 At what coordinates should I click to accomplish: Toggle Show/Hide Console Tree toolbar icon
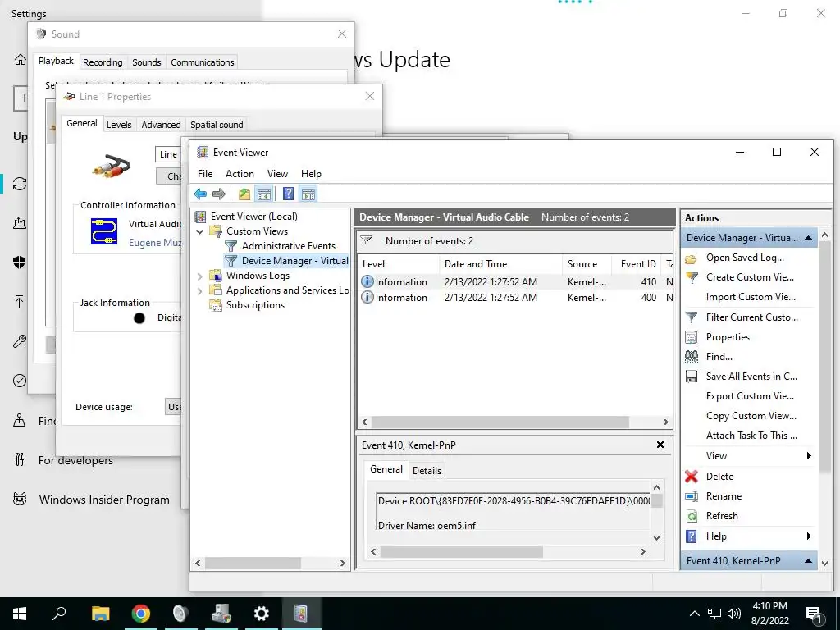(263, 194)
